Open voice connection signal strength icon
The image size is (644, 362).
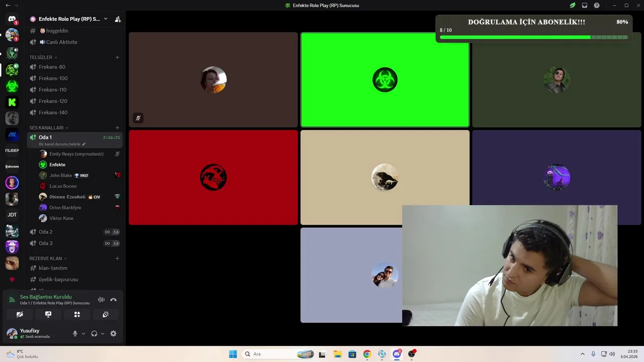(x=12, y=300)
